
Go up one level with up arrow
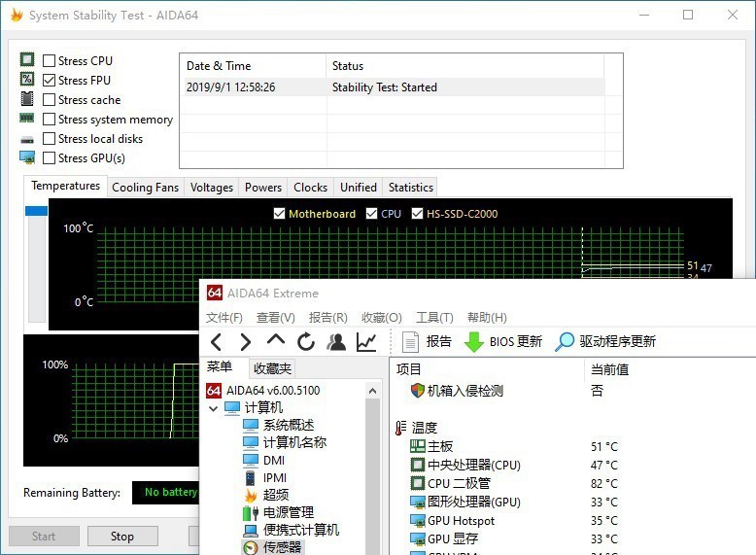tap(275, 340)
